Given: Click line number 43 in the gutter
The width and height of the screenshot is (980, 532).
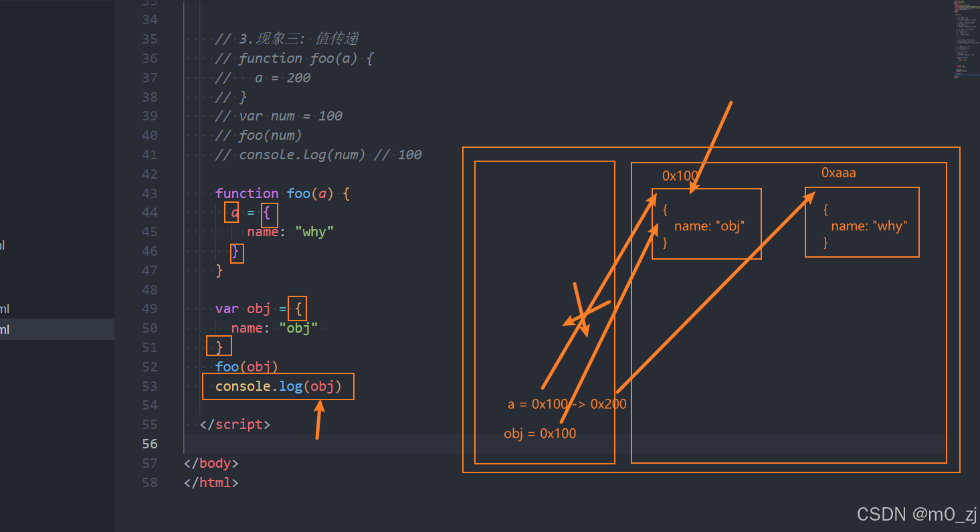Looking at the screenshot, I should tap(150, 193).
